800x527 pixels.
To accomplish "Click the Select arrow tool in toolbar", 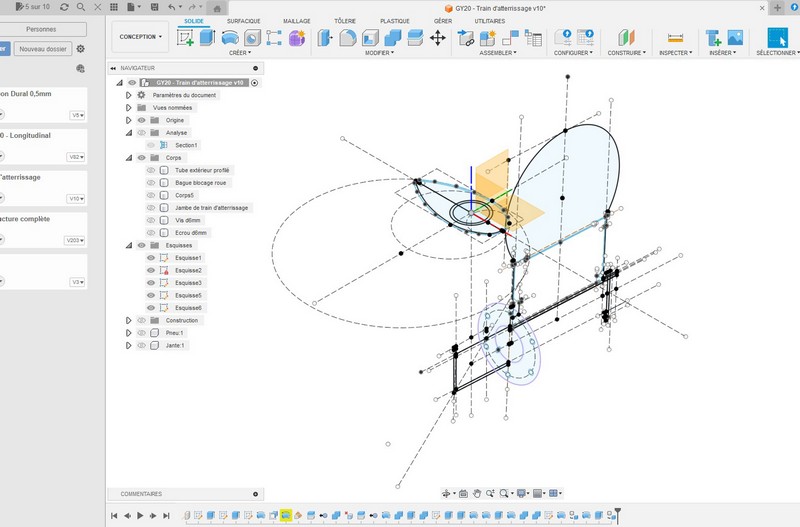I will (778, 38).
